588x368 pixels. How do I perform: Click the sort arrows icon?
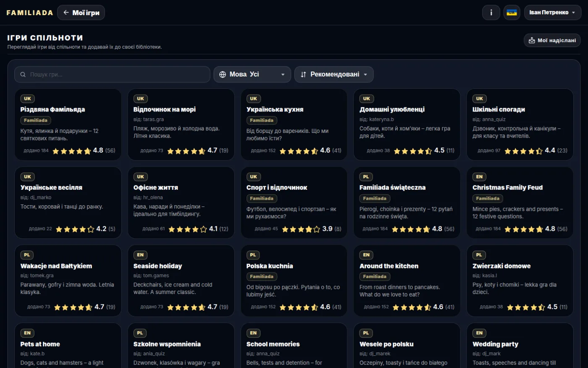pos(303,74)
